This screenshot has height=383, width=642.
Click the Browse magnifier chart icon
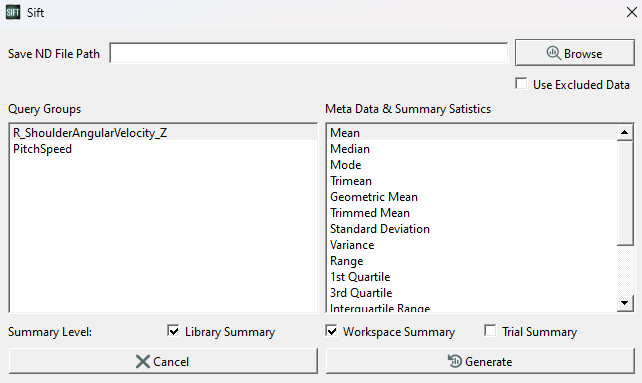click(x=554, y=53)
